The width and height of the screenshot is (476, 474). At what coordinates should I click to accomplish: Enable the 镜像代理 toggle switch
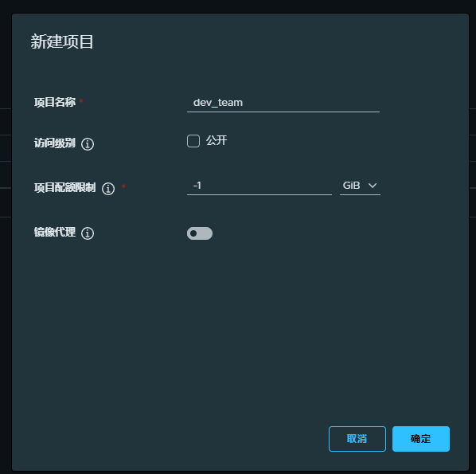pyautogui.click(x=200, y=233)
